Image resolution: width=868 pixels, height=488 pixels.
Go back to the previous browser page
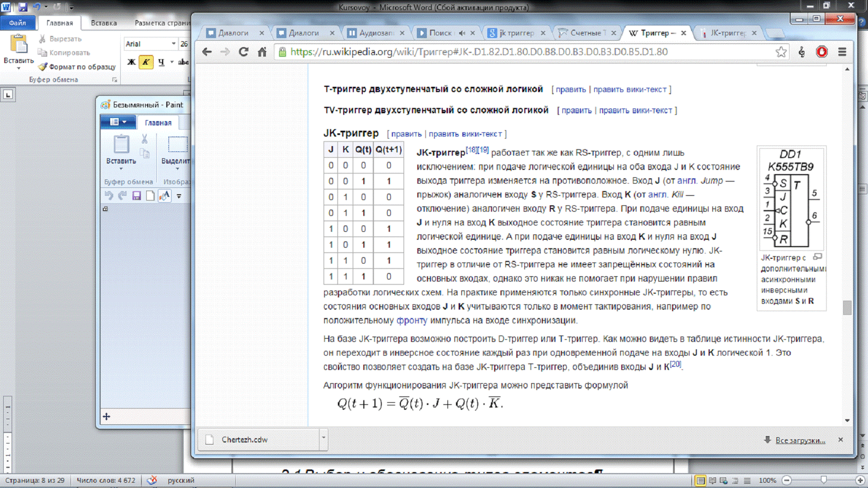pos(207,52)
